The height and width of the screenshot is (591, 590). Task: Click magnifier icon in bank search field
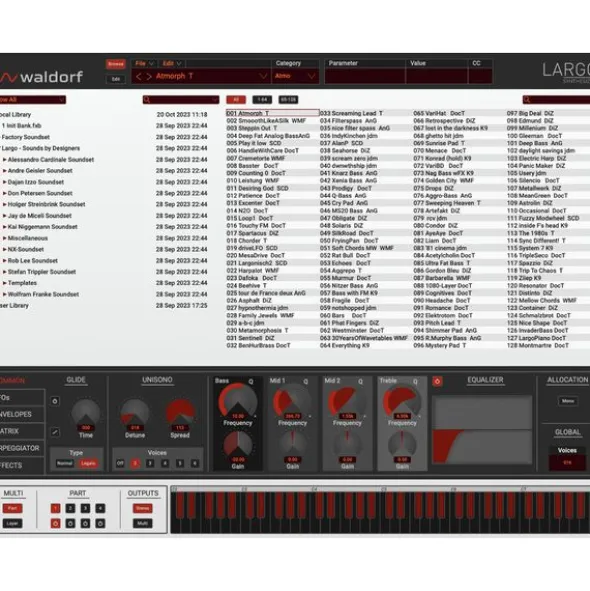(x=147, y=100)
